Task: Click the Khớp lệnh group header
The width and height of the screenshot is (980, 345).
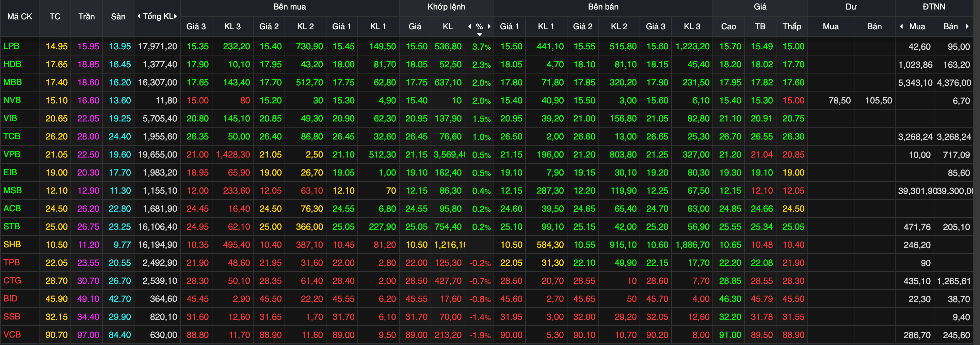Action: 446,7
